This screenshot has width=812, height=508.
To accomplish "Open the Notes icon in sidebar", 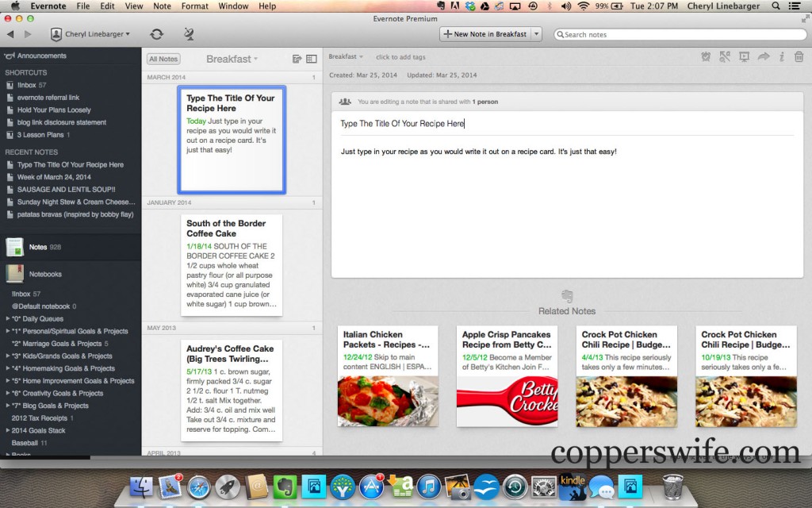I will 14,248.
